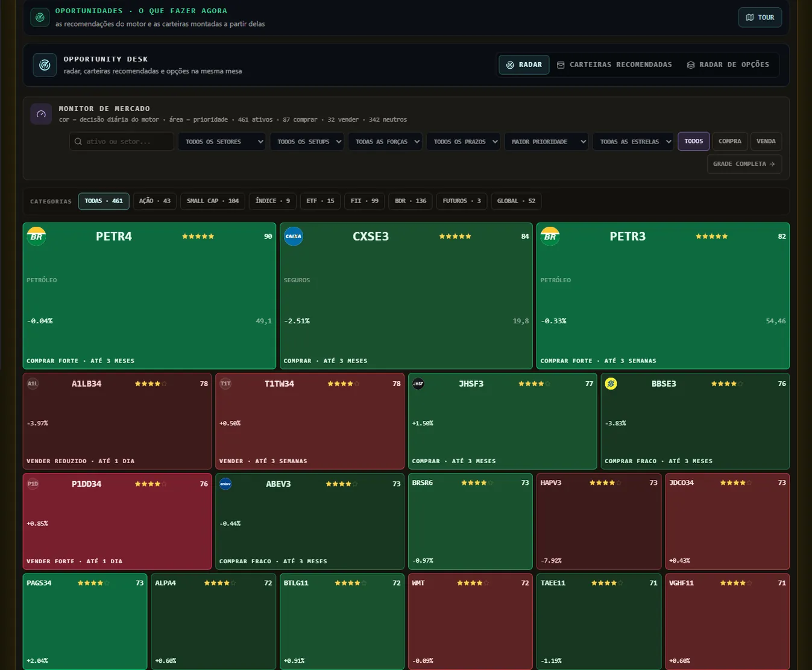Select the Todos signal filter

pyautogui.click(x=694, y=141)
